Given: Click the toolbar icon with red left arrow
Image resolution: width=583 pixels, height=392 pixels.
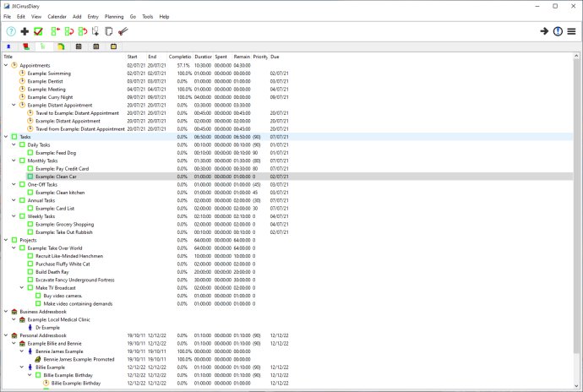Looking at the screenshot, I should click(x=56, y=31).
